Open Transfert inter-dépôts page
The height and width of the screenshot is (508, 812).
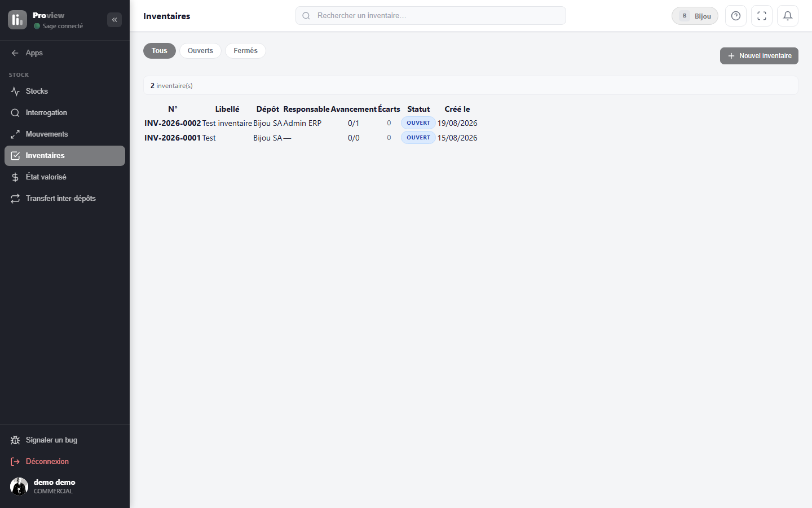point(65,199)
